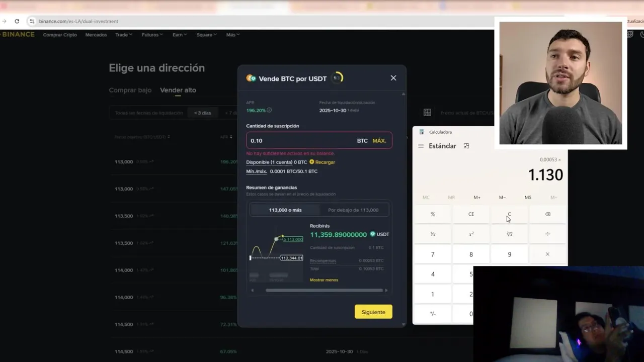Click the Calculator 9 key
Image resolution: width=644 pixels, height=362 pixels.
[509, 254]
